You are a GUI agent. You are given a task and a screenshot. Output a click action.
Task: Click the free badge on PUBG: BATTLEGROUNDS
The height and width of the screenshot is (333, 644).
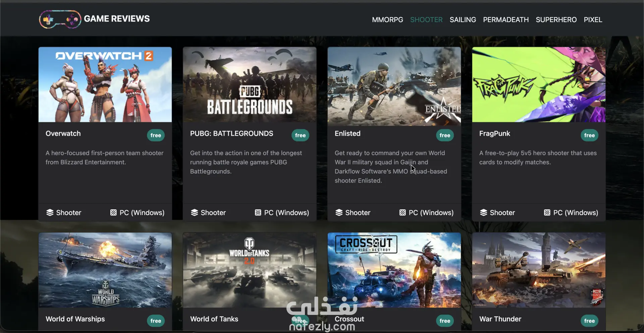point(300,135)
